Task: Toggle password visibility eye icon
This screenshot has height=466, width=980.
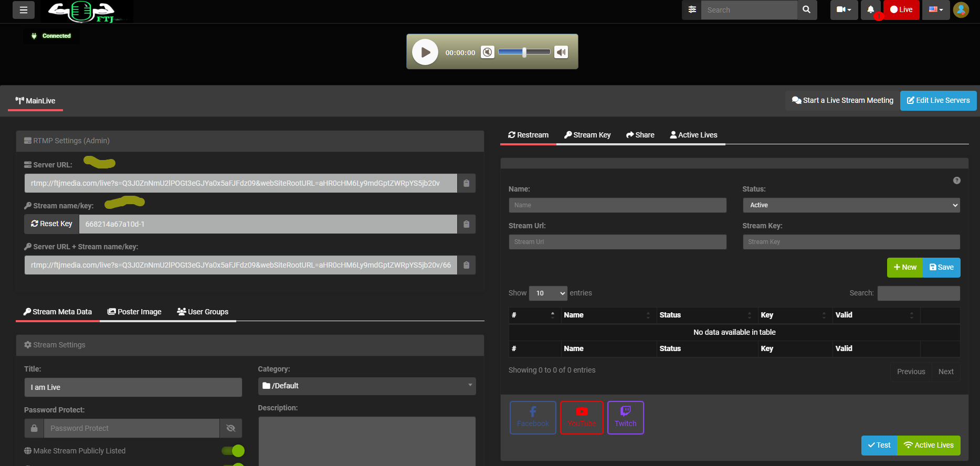Action: click(230, 428)
